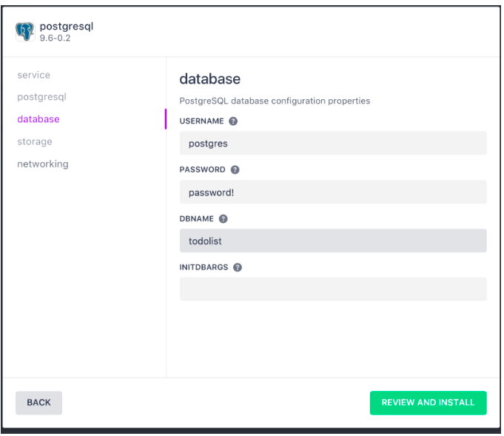This screenshot has height=436, width=504.
Task: Click the 9.6-0.2 version label
Action: tap(55, 38)
